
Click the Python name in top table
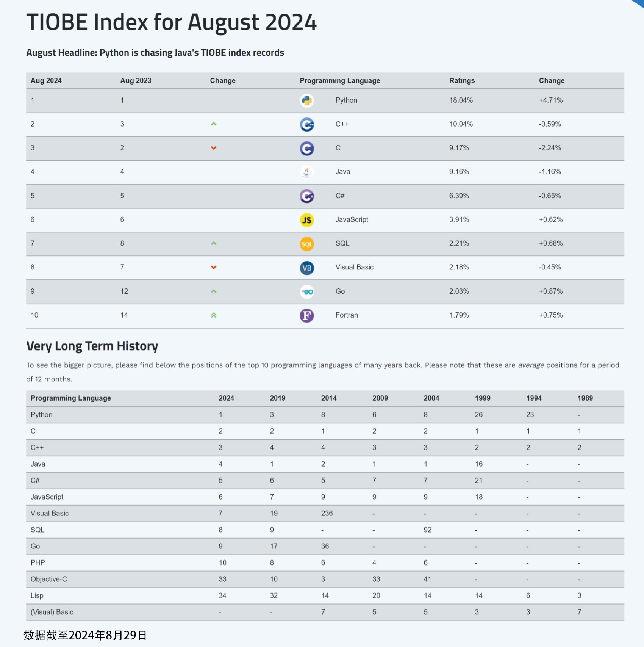coord(346,100)
